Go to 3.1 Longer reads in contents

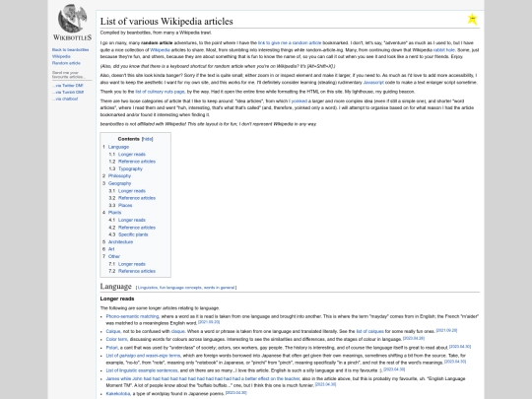pyautogui.click(x=132, y=191)
